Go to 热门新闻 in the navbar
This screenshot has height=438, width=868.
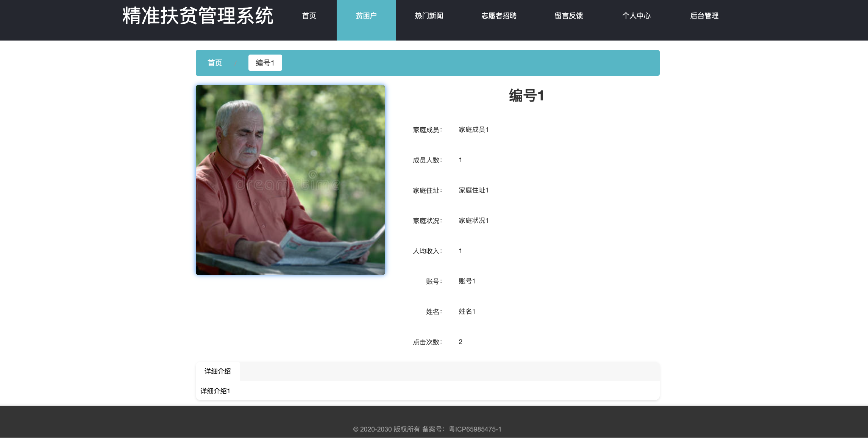click(429, 16)
